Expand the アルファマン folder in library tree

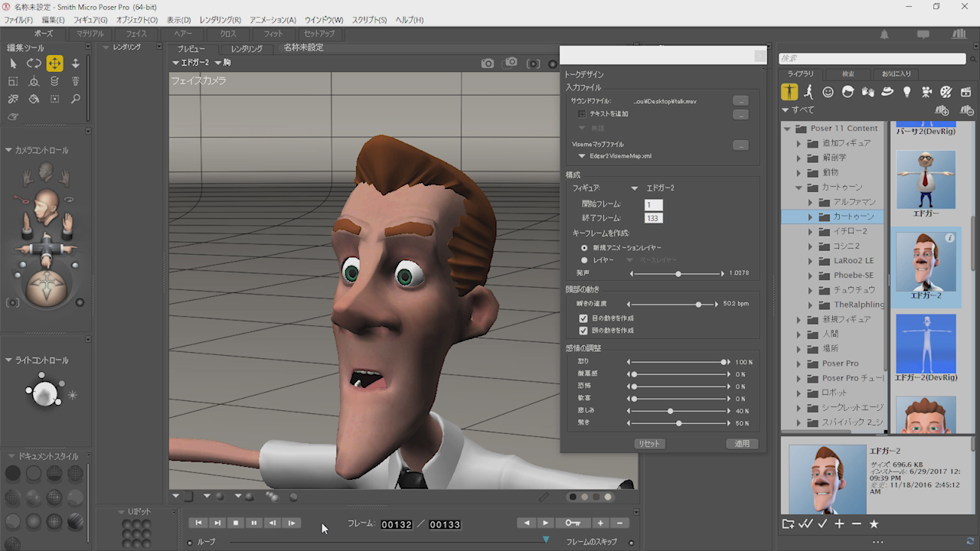tap(810, 202)
